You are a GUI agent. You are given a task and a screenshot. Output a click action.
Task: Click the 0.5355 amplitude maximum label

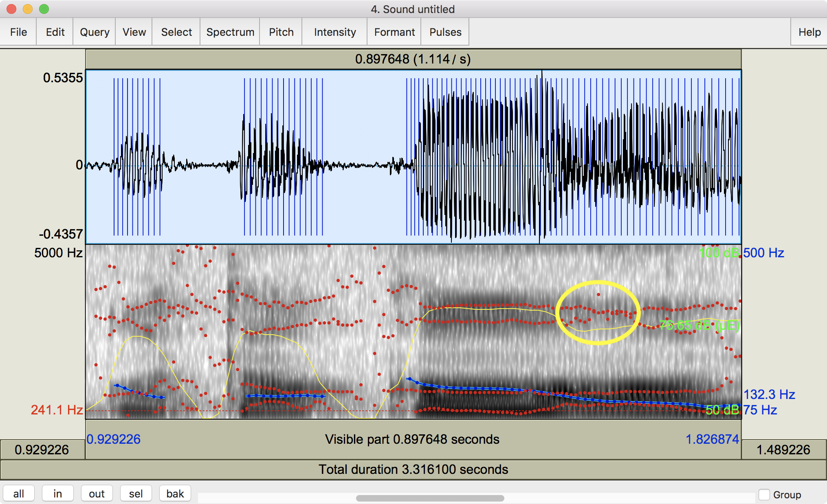(63, 78)
